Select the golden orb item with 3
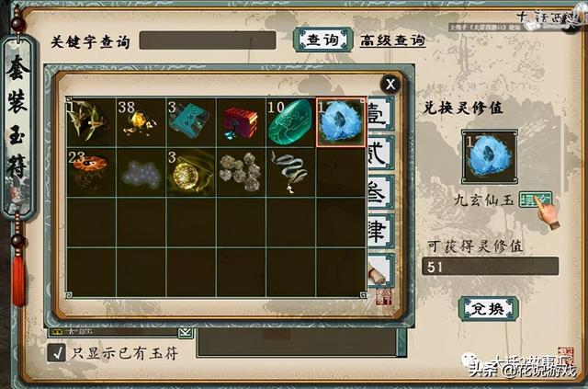The image size is (588, 389). pyautogui.click(x=191, y=172)
